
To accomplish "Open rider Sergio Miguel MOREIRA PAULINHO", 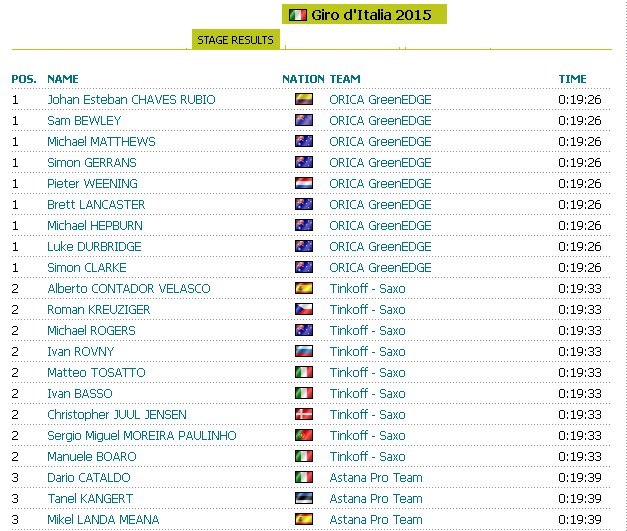I will coord(142,435).
